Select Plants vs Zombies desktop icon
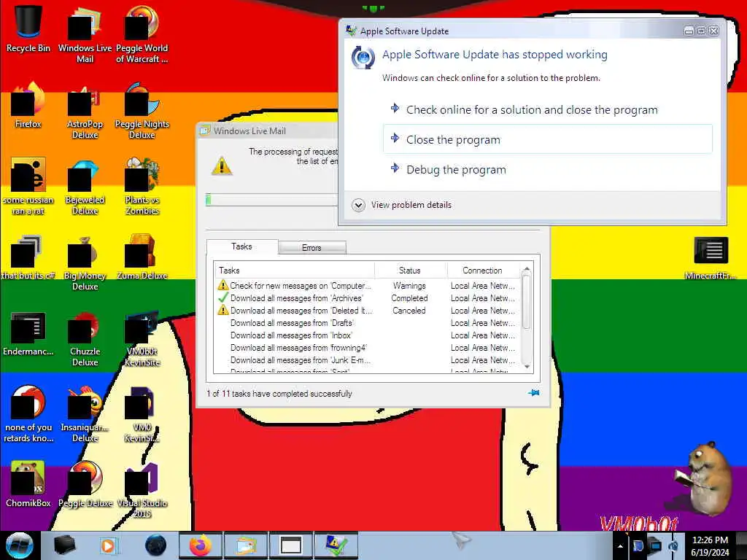Image resolution: width=747 pixels, height=560 pixels. pyautogui.click(x=142, y=186)
